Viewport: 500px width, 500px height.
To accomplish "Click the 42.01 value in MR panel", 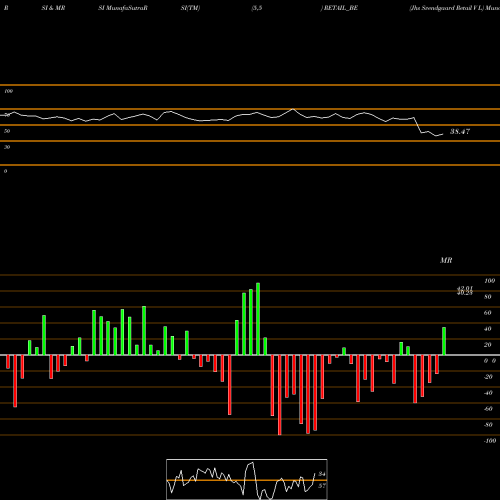I will click(x=465, y=288).
